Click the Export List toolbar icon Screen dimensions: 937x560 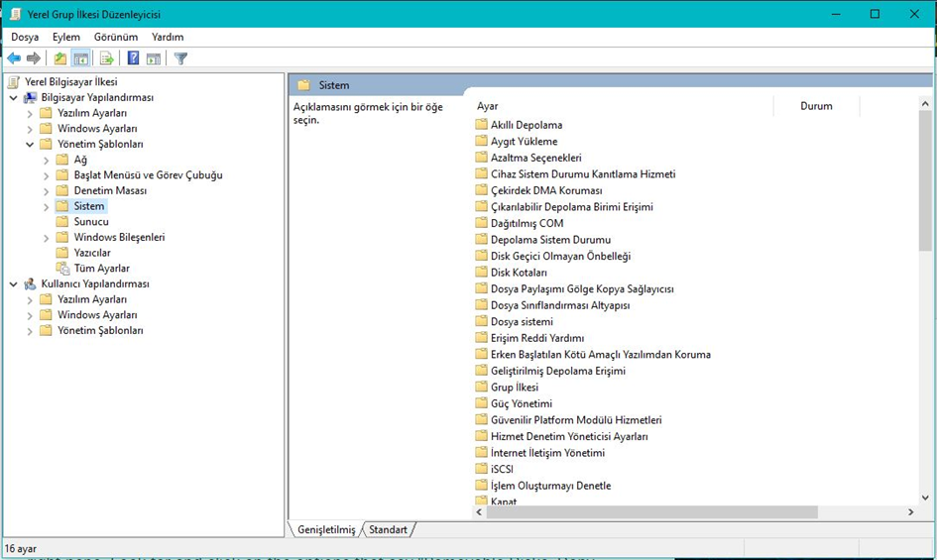(106, 57)
